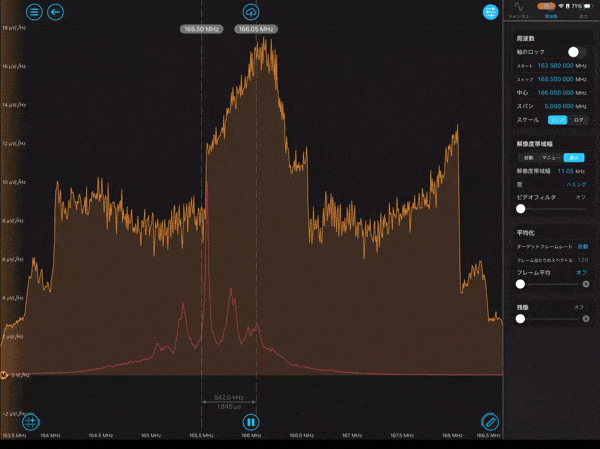Go back with the arrow icon
600x449 pixels.
(x=55, y=12)
